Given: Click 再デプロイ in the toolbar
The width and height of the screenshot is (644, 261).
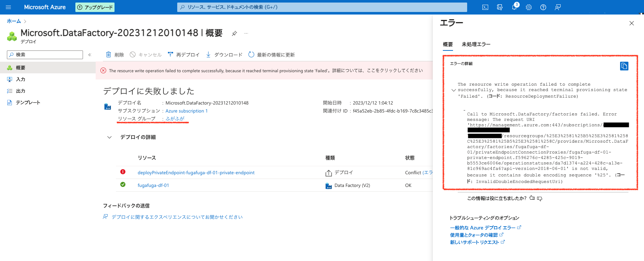Looking at the screenshot, I should pyautogui.click(x=184, y=55).
